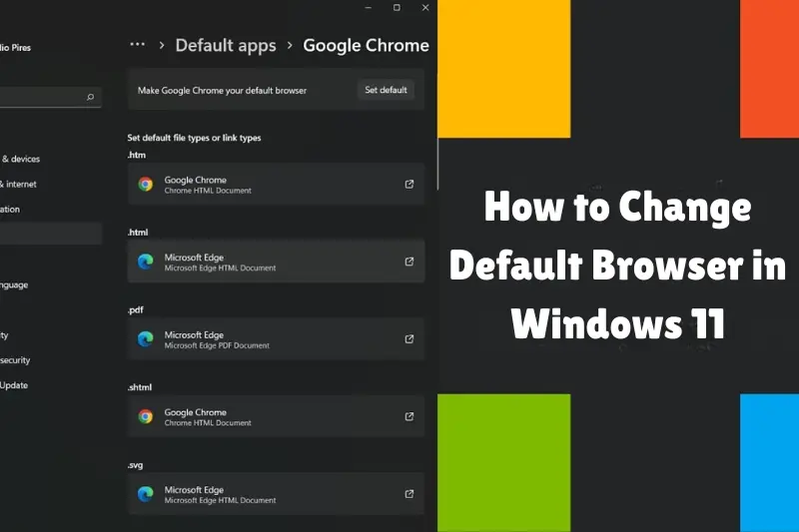
Task: Open the .svg default app chooser icon
Action: [x=409, y=494]
